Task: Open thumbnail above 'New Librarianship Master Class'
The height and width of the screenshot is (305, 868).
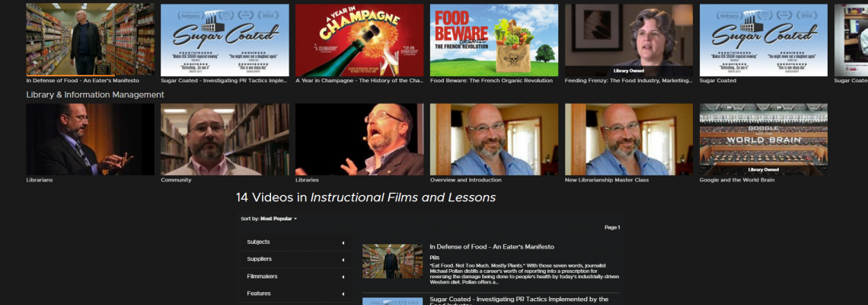Action: (629, 140)
